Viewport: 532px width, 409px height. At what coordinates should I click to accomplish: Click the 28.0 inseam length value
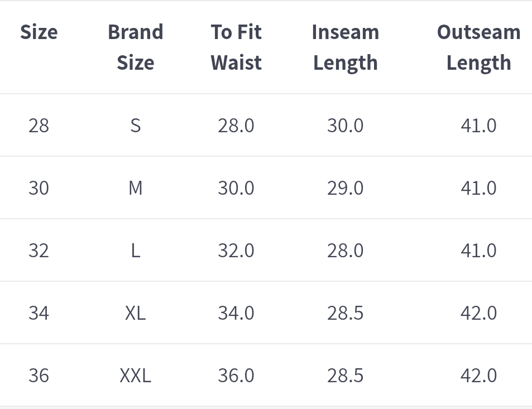click(x=345, y=251)
